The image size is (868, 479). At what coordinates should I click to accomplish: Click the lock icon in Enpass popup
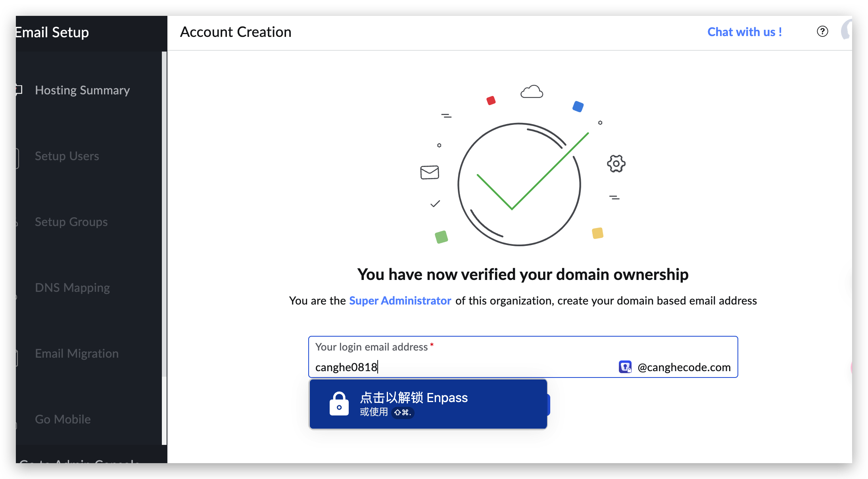339,404
